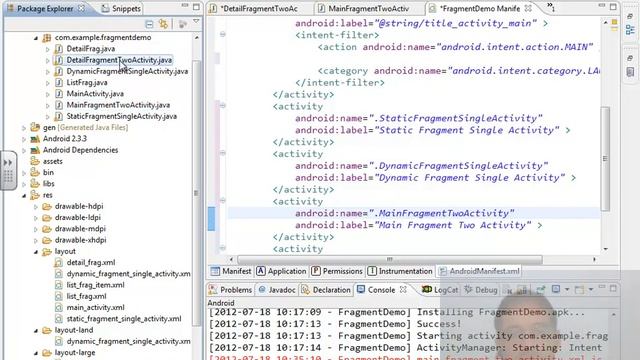Select DetailFragmentTwoActivity.java file
The height and width of the screenshot is (360, 640).
119,60
